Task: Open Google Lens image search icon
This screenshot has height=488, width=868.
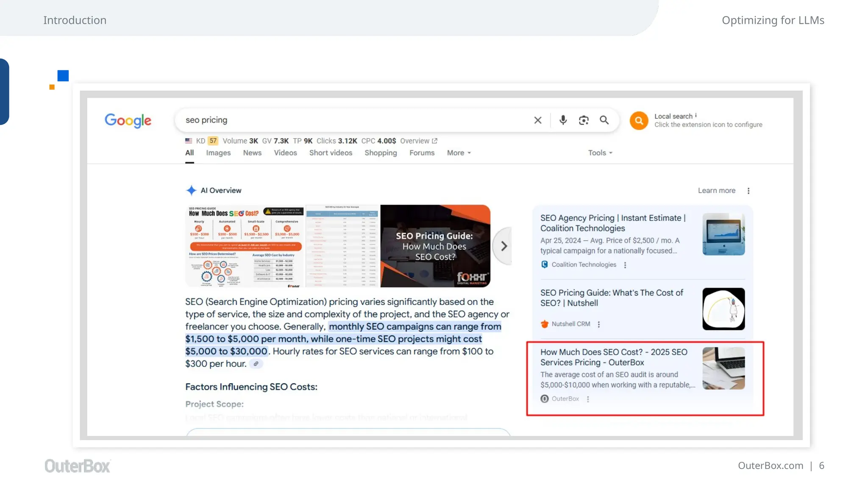Action: click(584, 120)
